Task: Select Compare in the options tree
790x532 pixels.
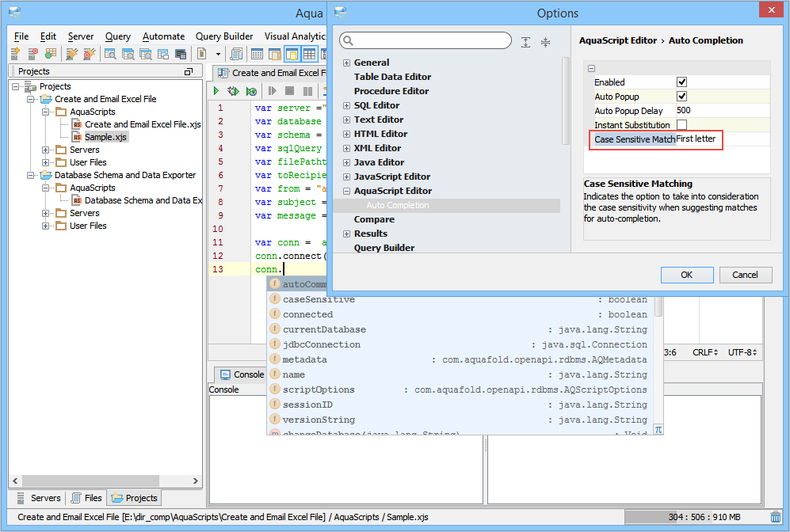Action: 374,219
